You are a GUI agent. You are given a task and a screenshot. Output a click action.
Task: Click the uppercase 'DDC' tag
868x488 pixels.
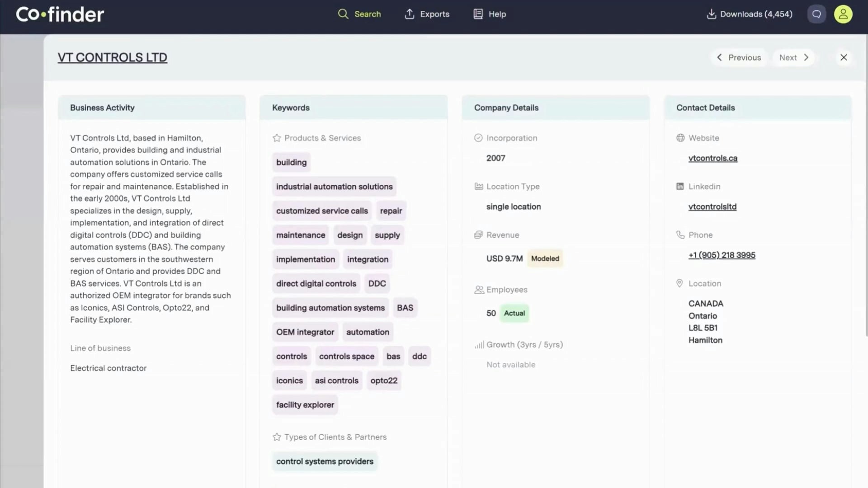(x=377, y=284)
